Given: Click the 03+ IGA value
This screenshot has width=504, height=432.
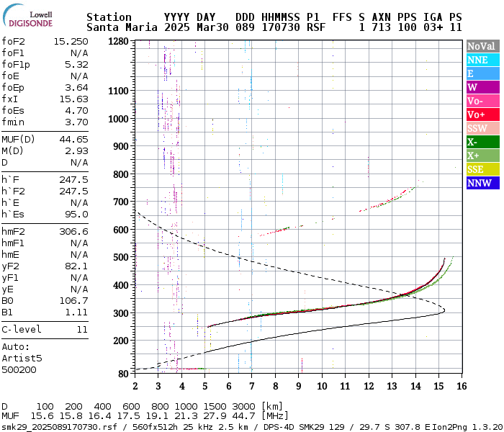Looking at the screenshot, I should 433,27.
